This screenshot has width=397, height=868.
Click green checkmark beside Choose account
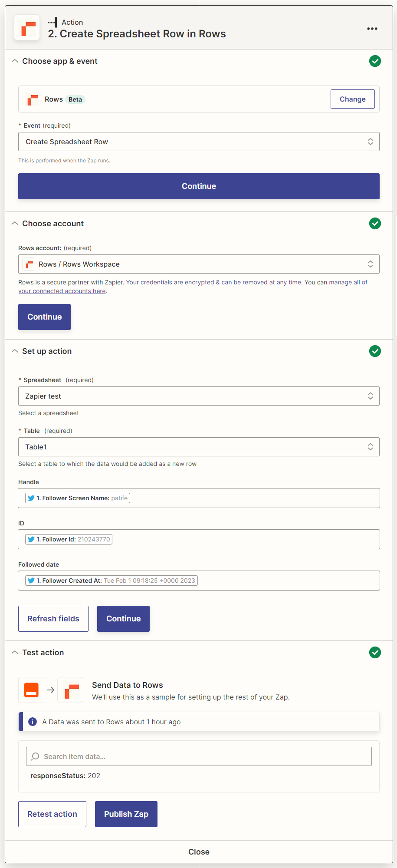[375, 224]
